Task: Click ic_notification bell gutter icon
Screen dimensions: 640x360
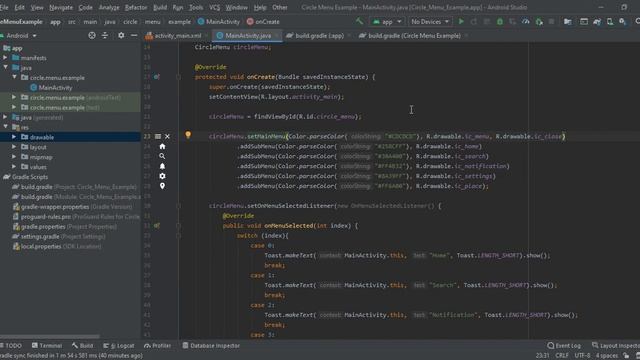Action: (162, 166)
